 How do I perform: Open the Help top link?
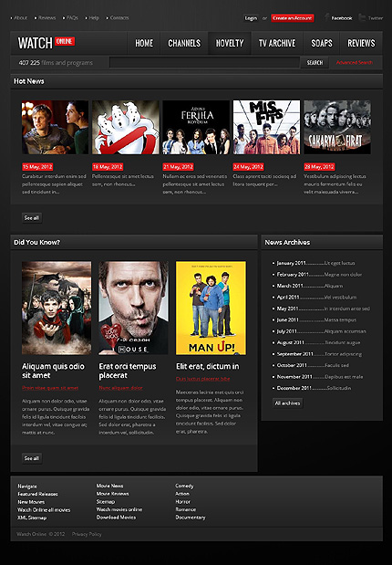pos(94,17)
